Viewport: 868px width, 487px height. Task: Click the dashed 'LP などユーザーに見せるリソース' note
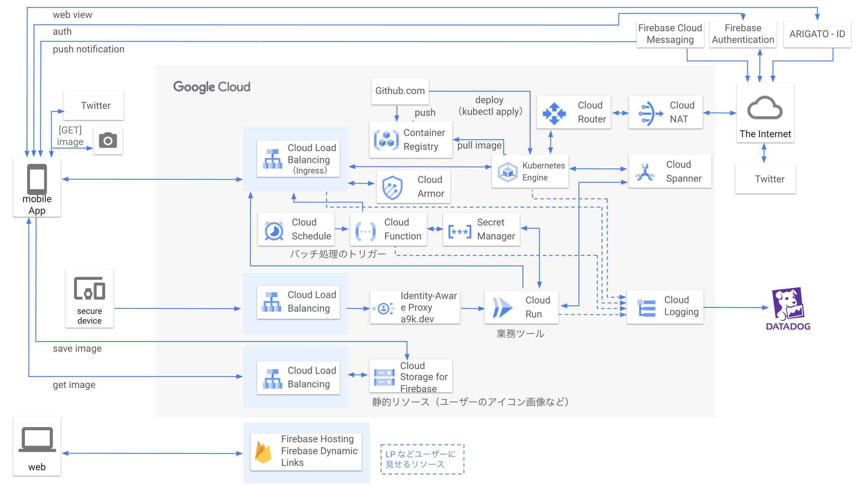point(422,459)
